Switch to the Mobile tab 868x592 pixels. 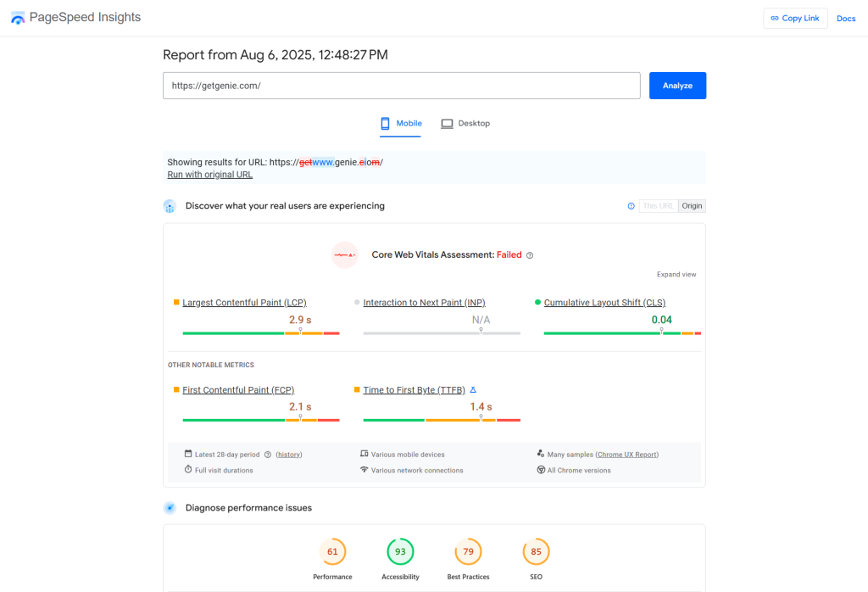coord(400,124)
